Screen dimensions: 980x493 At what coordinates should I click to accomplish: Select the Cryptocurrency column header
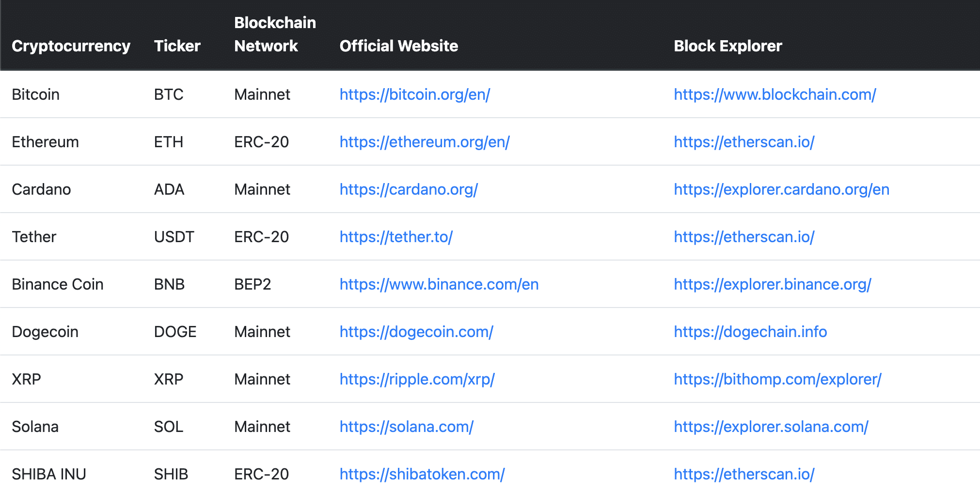click(x=71, y=46)
